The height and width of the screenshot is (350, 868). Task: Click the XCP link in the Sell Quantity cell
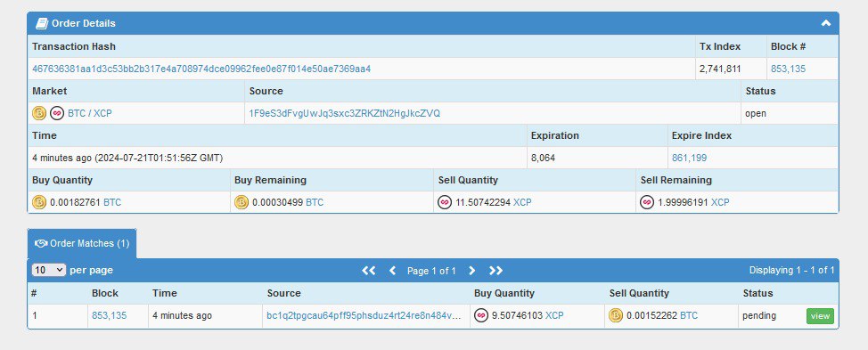click(522, 202)
